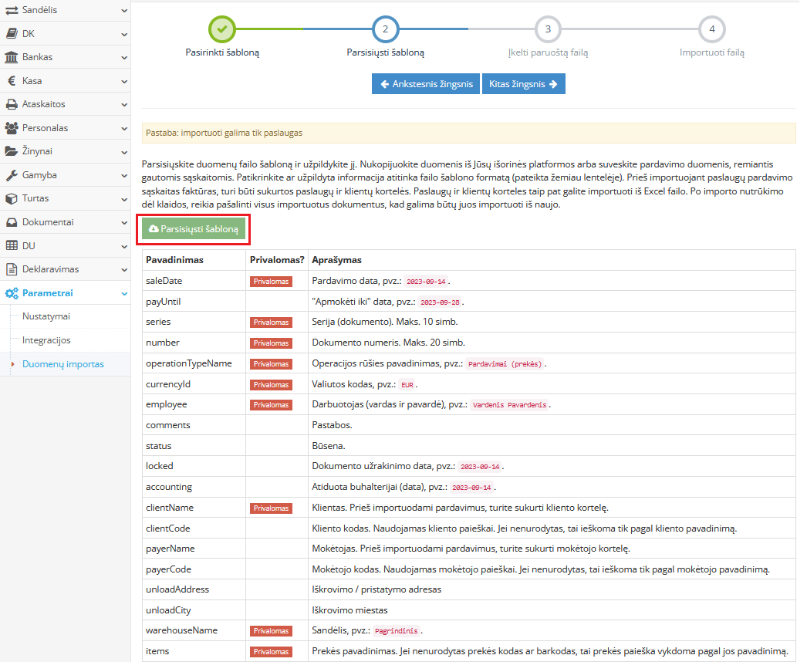Click step 3 circle Įkelti paruoštą failą

548,29
